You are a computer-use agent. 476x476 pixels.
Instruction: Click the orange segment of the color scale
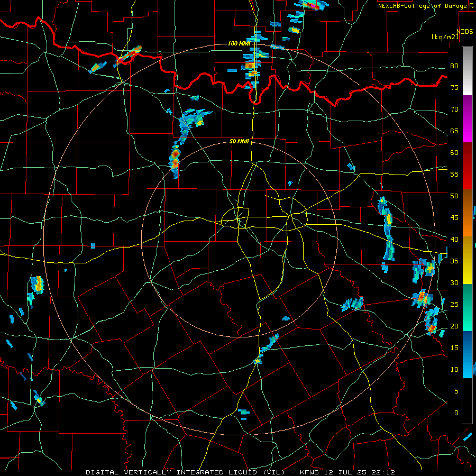(x=467, y=213)
